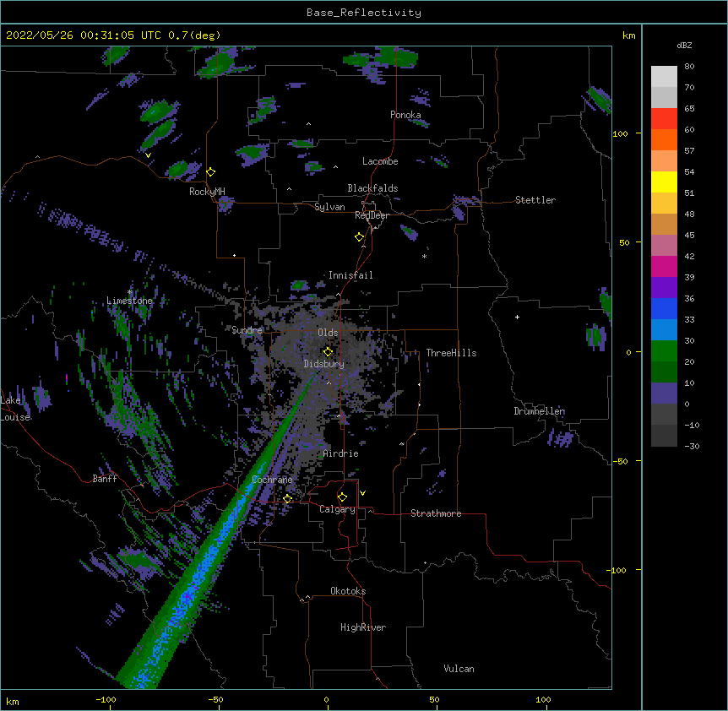
Task: Click the RockyMH label
Action: coord(207,192)
